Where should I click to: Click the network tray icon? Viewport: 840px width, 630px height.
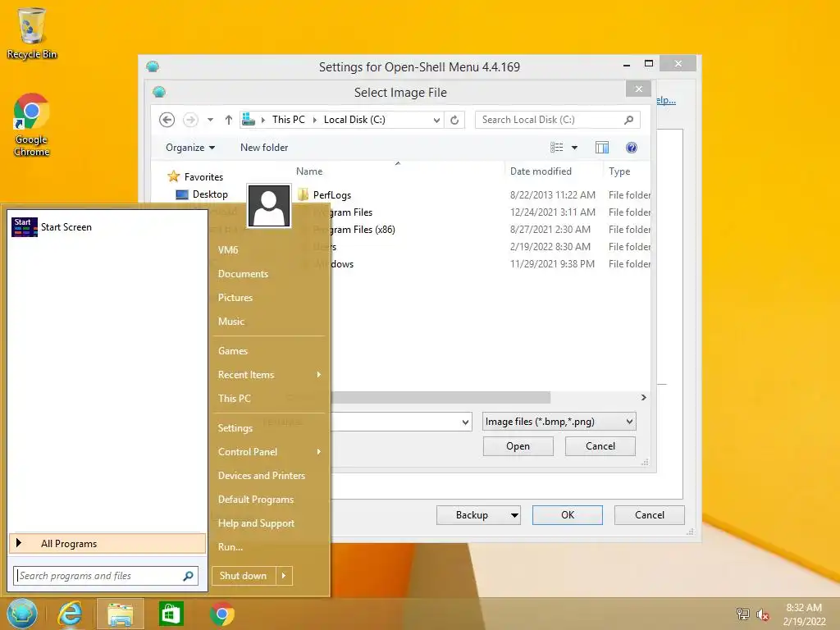pyautogui.click(x=743, y=614)
